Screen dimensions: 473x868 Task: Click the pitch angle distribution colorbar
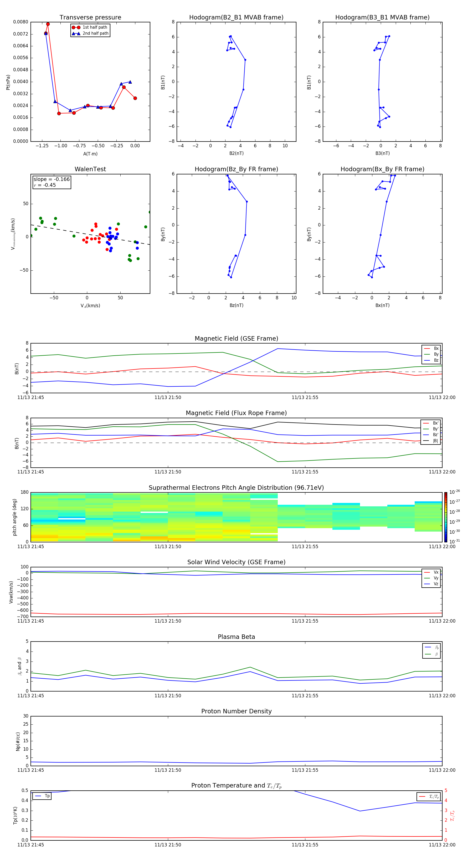coord(446,517)
